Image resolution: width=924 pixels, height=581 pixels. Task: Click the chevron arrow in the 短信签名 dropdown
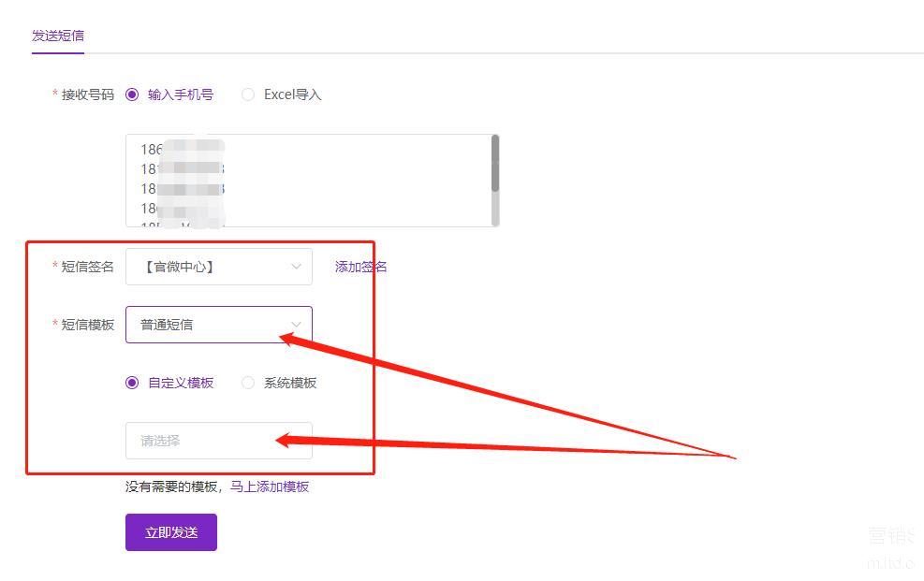[296, 267]
